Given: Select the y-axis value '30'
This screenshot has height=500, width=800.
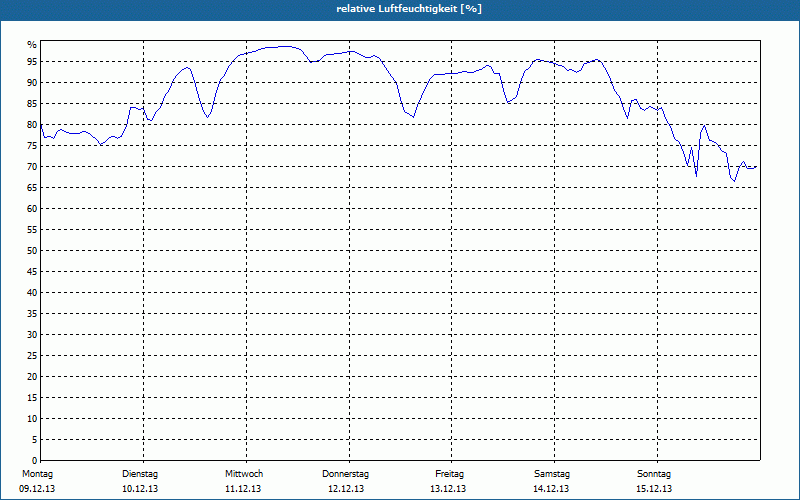Looking at the screenshot, I should (x=32, y=335).
